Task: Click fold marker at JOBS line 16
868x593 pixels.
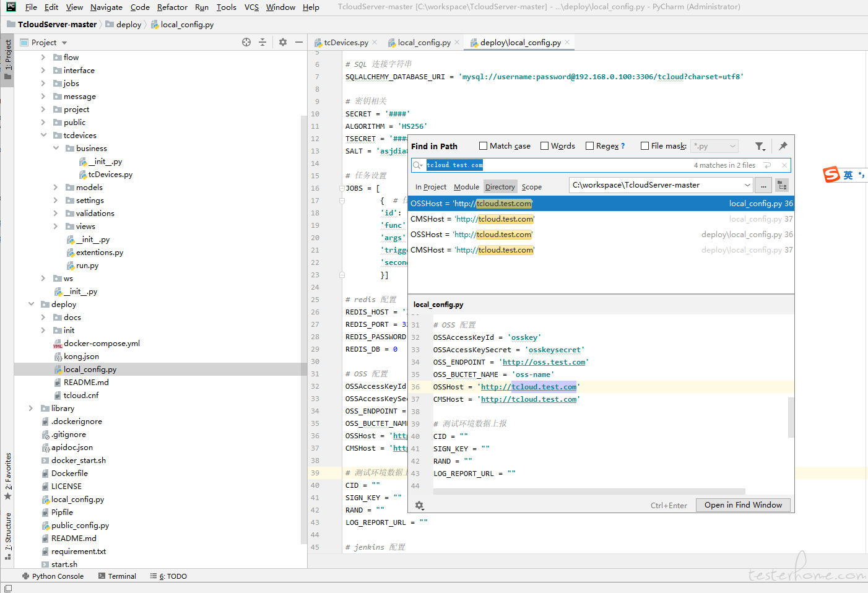Action: (342, 188)
